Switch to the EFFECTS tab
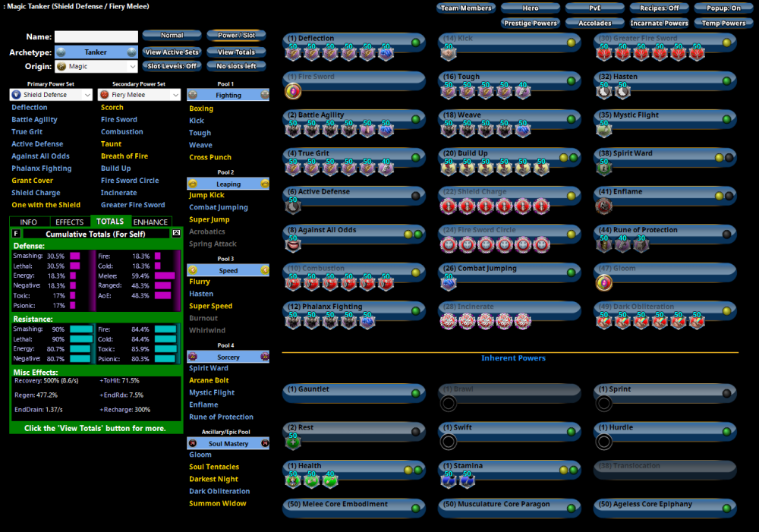 pos(69,222)
